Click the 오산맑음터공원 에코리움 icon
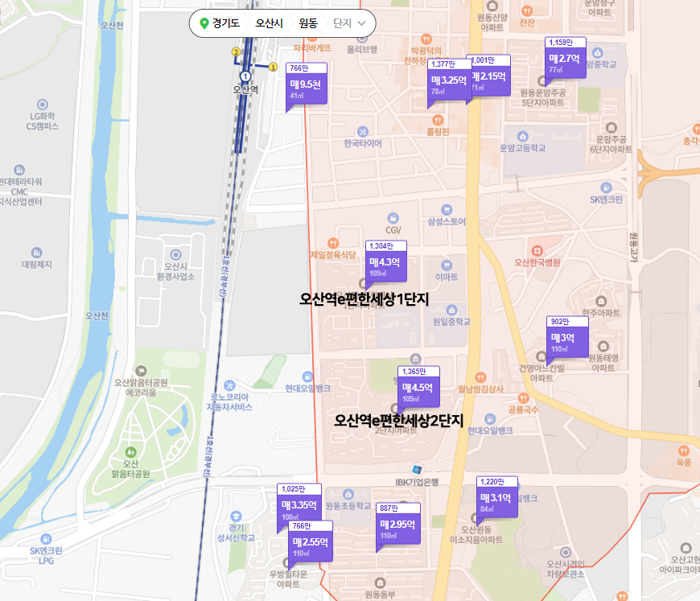The image size is (700, 601). 141,371
